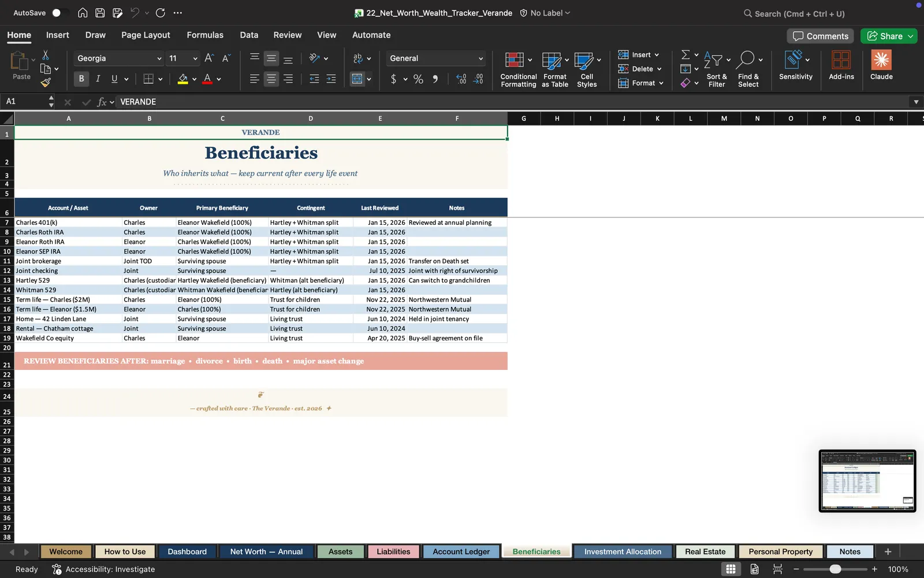Click the Decrease Decimal icon
This screenshot has width=924, height=578.
(478, 79)
